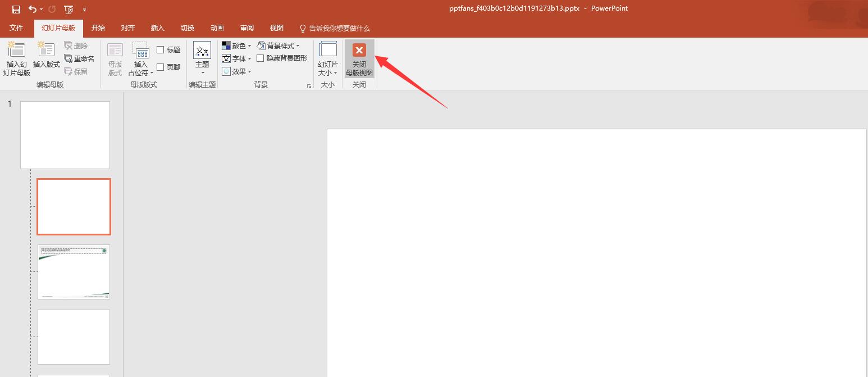Close Master View with the red X icon
868x377 pixels.
[359, 51]
